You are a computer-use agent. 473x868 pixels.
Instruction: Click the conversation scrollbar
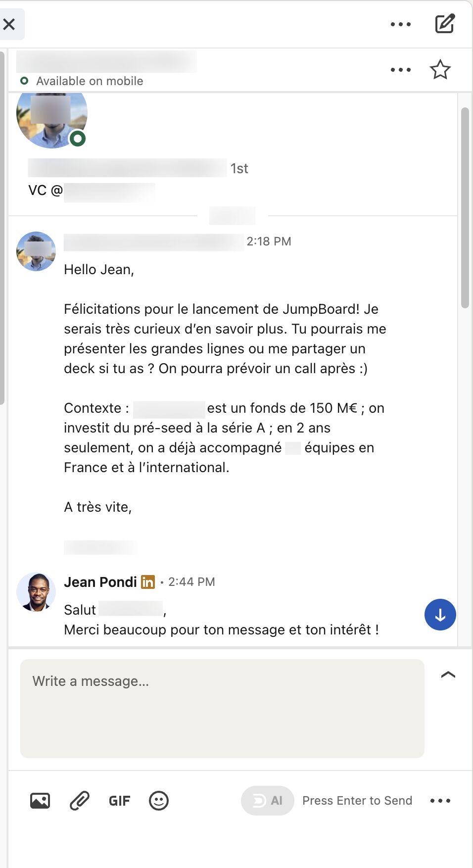[465, 208]
